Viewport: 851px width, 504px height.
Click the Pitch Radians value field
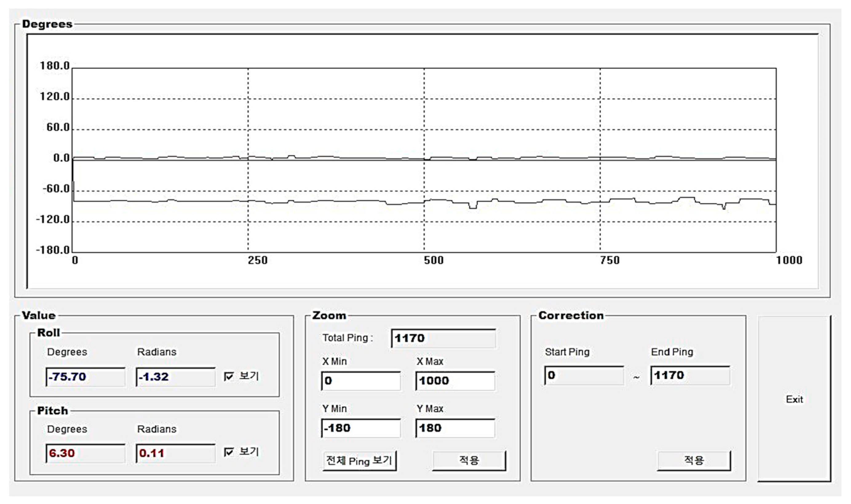(x=175, y=453)
